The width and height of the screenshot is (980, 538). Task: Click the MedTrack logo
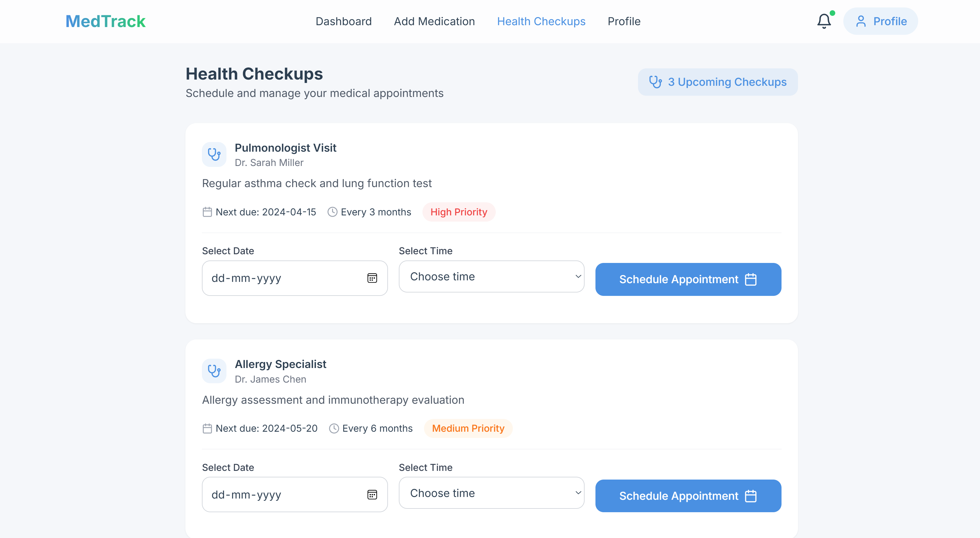pyautogui.click(x=105, y=21)
